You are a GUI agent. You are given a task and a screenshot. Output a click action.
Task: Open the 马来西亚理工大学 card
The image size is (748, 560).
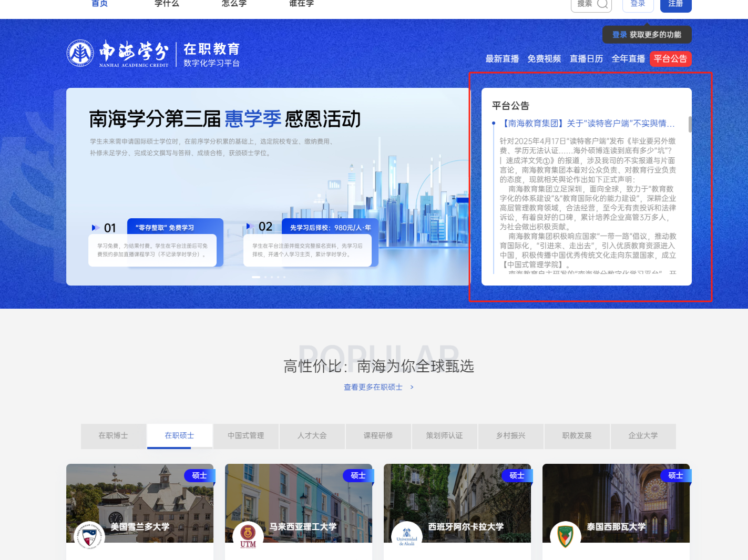click(299, 512)
